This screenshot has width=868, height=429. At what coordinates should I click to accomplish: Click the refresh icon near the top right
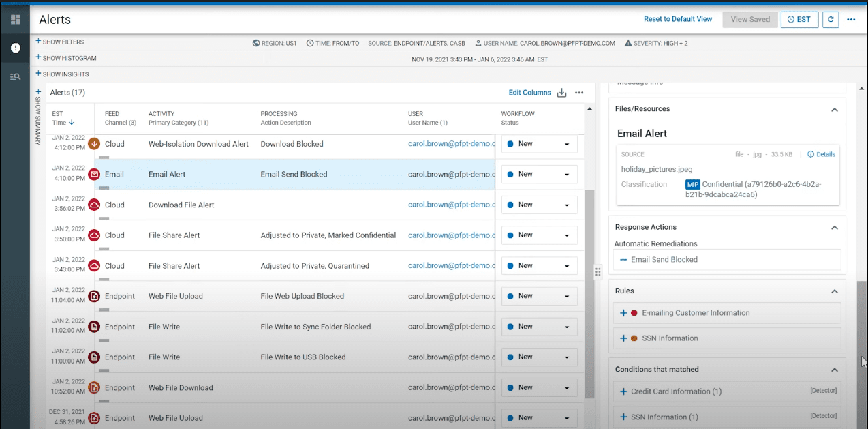click(x=830, y=19)
